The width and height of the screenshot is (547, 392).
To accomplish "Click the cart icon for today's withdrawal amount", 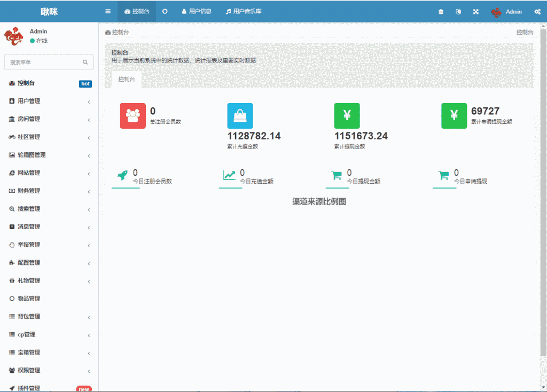I will (337, 174).
